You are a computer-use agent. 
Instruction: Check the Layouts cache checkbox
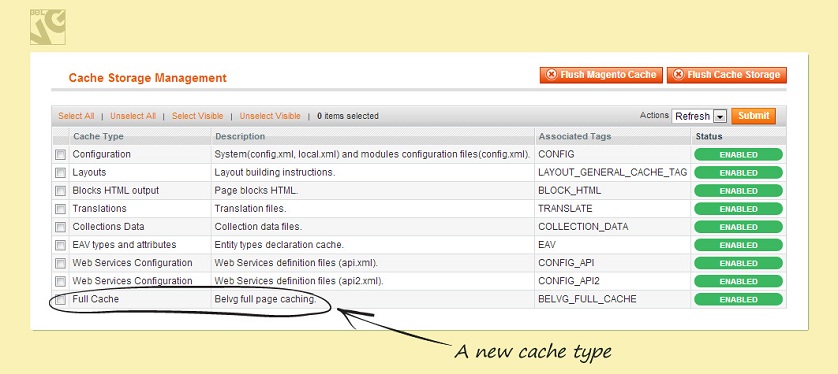pyautogui.click(x=60, y=173)
